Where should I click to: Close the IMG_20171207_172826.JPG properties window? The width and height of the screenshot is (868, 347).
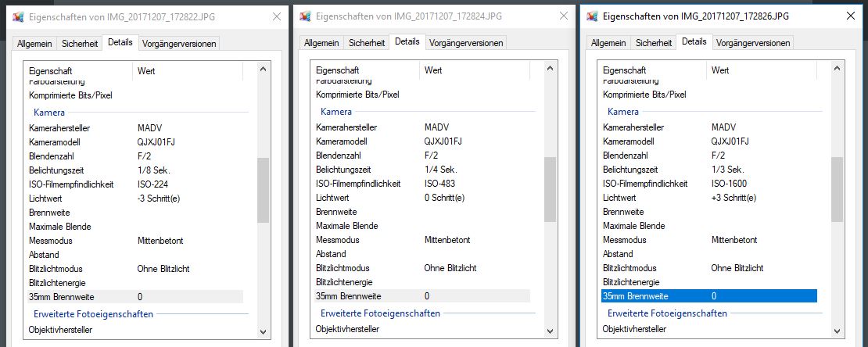pyautogui.click(x=851, y=15)
